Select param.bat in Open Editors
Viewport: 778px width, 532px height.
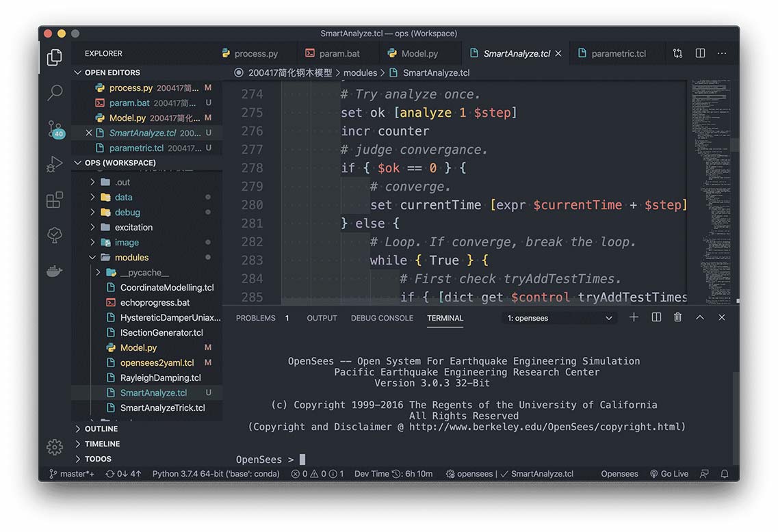click(147, 103)
